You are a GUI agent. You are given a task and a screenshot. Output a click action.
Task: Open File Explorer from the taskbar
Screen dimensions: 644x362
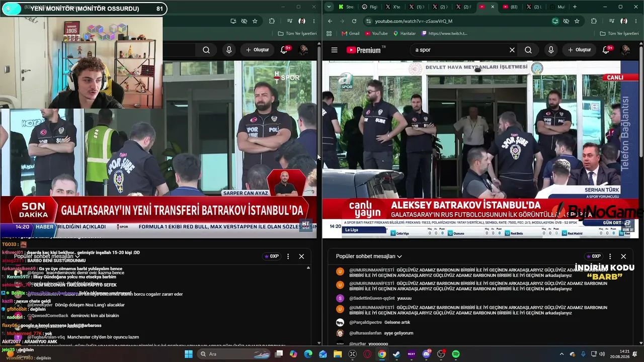(x=338, y=354)
